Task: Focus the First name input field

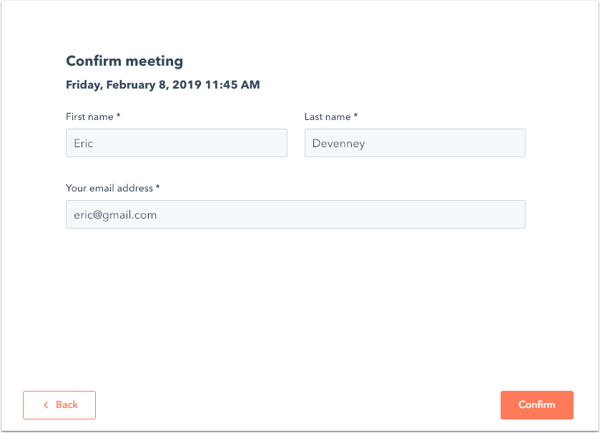Action: pos(176,143)
